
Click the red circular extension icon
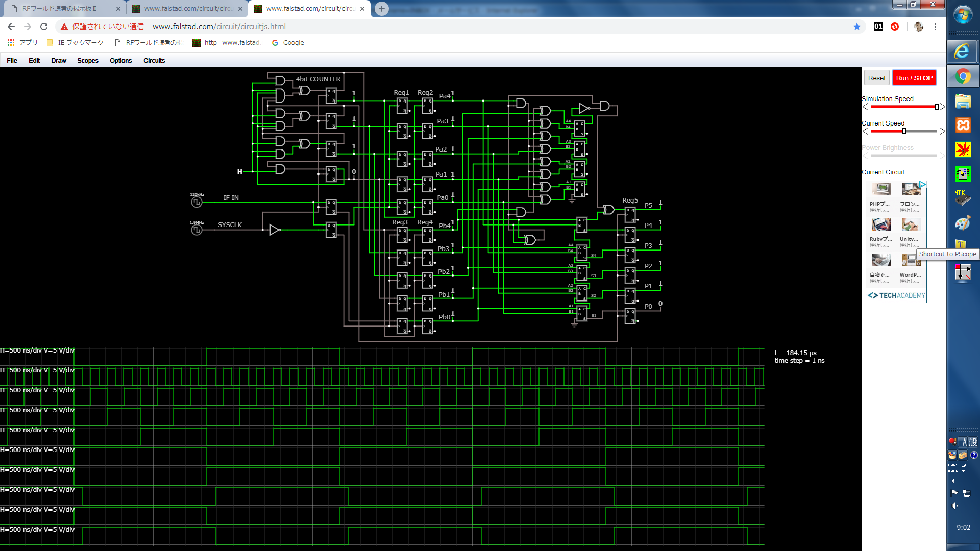click(x=895, y=27)
